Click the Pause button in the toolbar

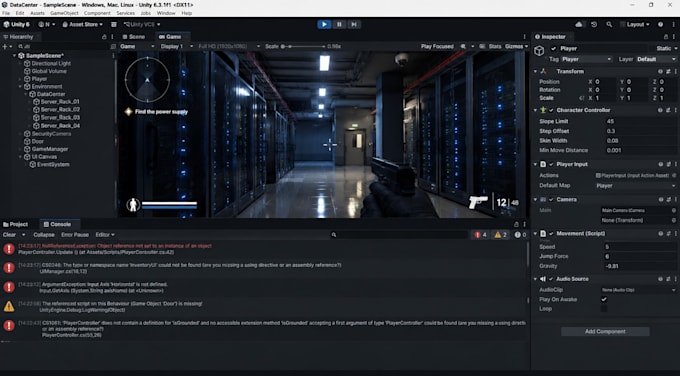pyautogui.click(x=339, y=24)
